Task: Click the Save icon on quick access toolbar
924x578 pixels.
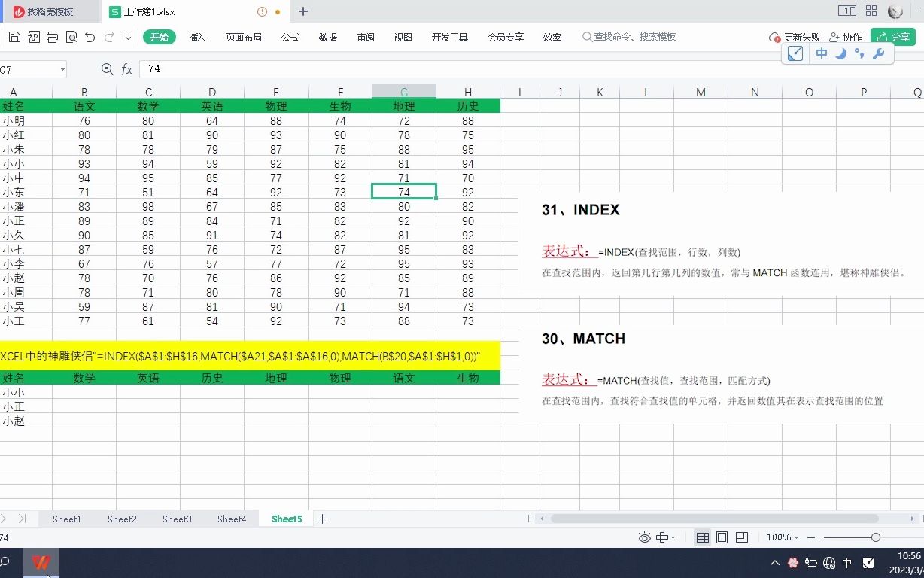Action: [15, 36]
